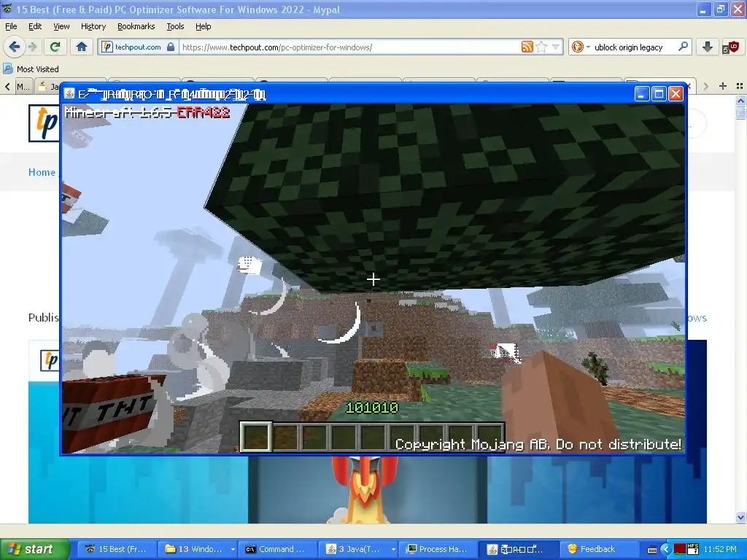
Task: Open the History menu
Action: (x=93, y=26)
